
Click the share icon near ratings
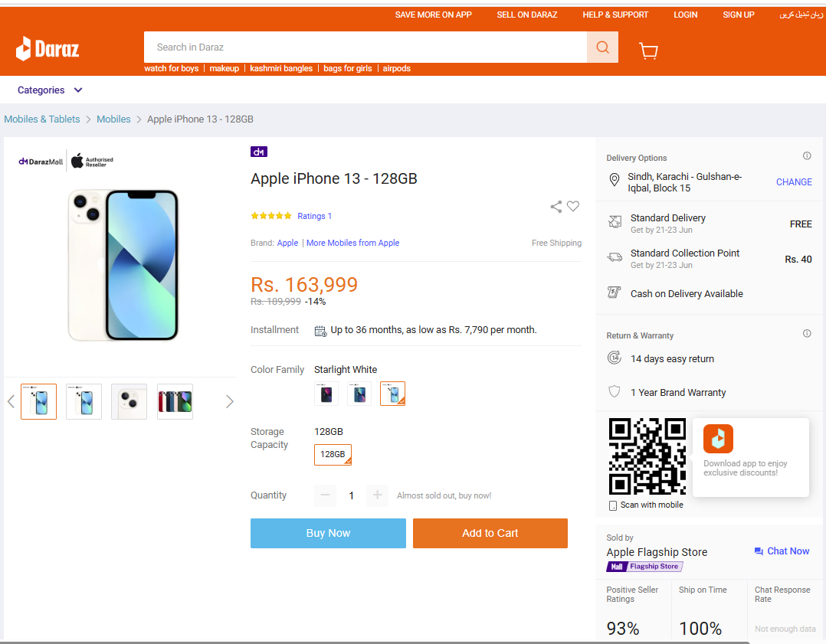(x=556, y=207)
